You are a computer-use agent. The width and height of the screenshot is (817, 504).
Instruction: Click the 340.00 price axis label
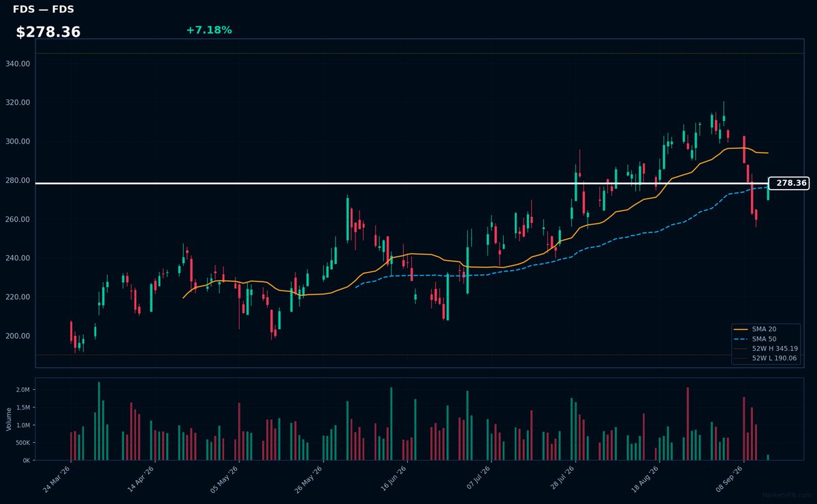(x=18, y=64)
